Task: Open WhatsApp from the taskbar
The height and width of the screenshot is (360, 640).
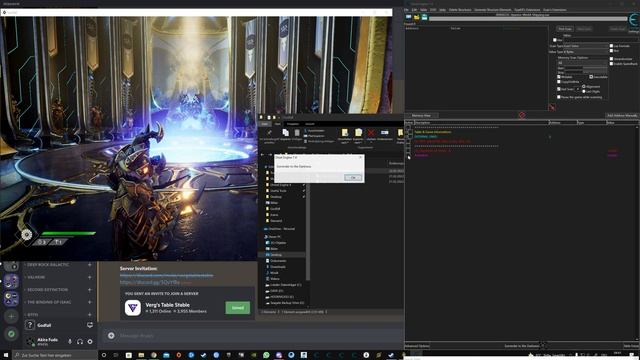Action: click(x=266, y=355)
